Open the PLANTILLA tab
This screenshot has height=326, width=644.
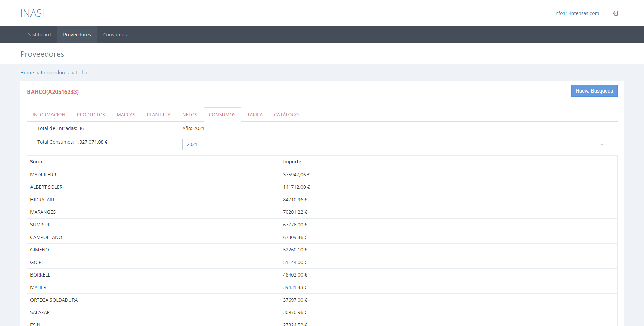coord(159,115)
